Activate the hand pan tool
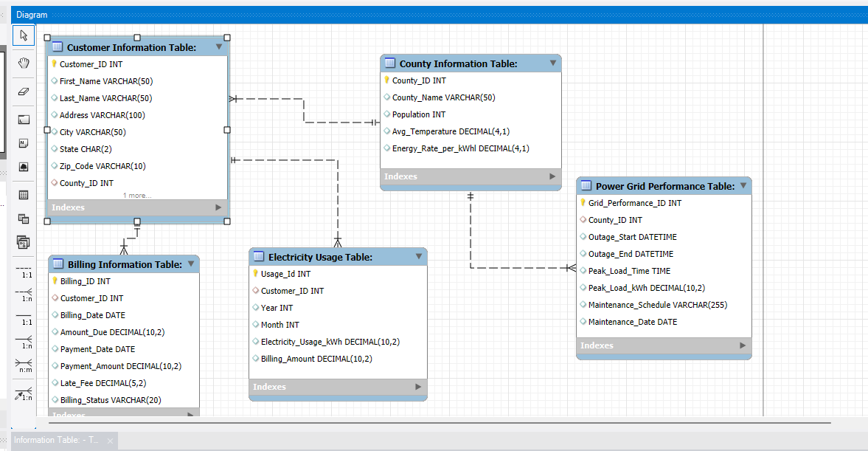This screenshot has height=451, width=868. click(x=23, y=63)
